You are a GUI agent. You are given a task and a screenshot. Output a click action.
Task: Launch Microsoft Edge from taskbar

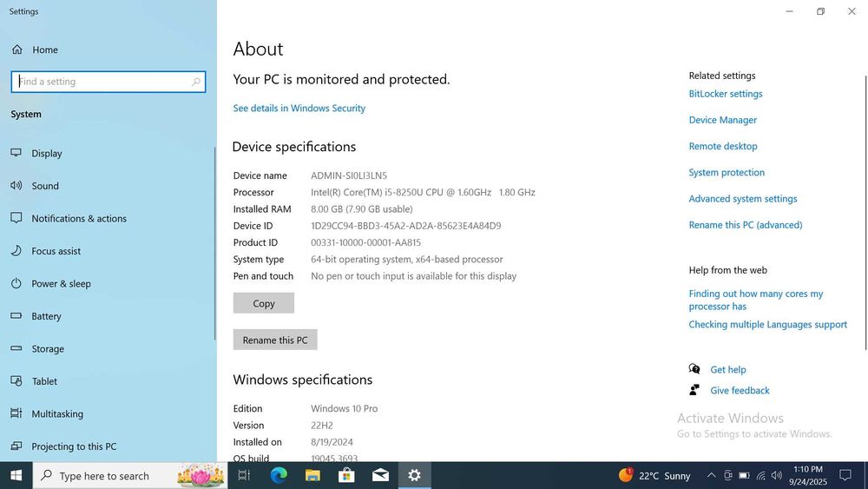(x=279, y=475)
